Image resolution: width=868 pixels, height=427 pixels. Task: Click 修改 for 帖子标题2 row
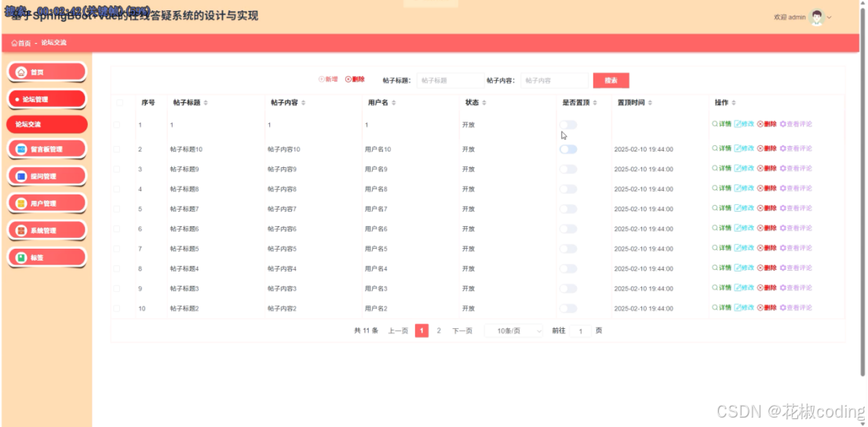coord(744,308)
